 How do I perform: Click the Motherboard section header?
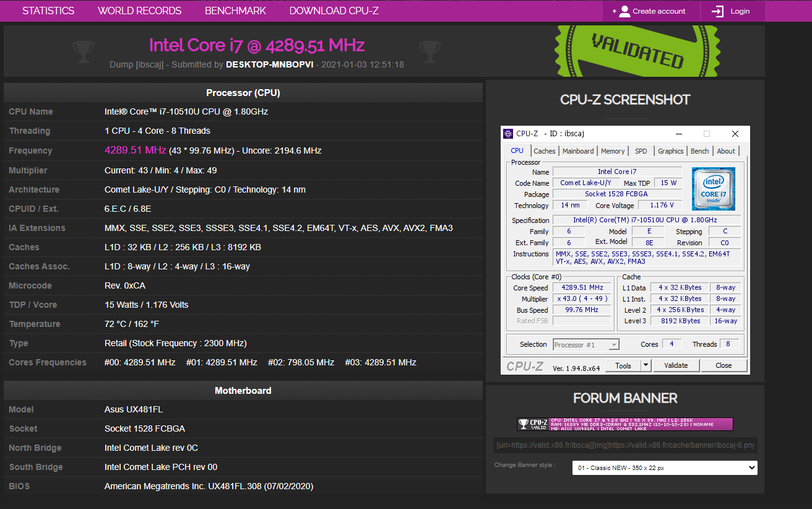click(243, 391)
